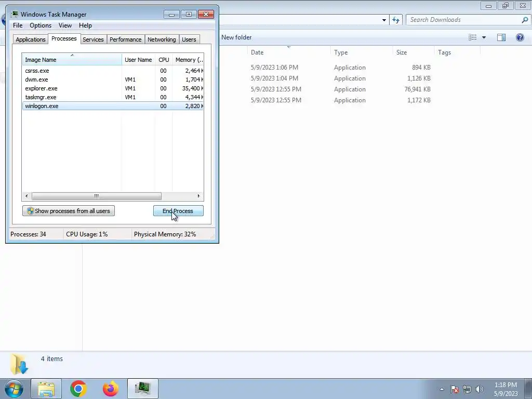The image size is (532, 399).
Task: Click the search magnifier icon
Action: (x=525, y=20)
